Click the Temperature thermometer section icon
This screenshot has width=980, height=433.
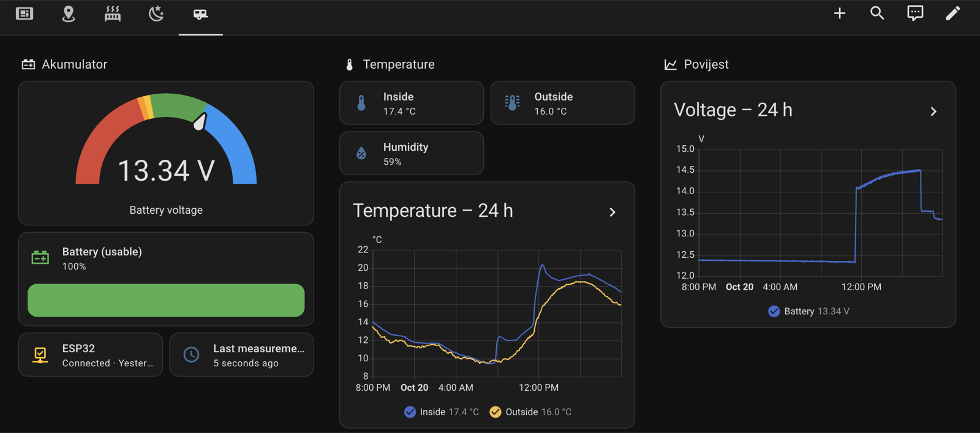349,64
